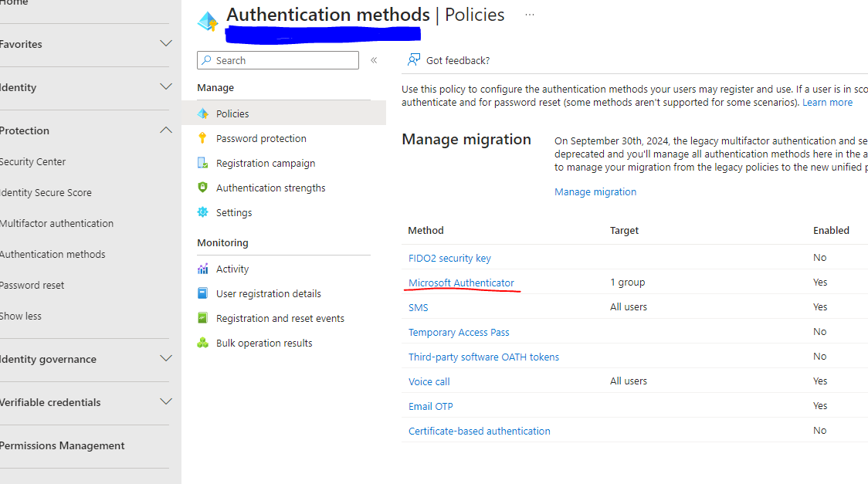Screen dimensions: 868x484
Task: Click the Registration and reset events icon
Action: point(202,318)
